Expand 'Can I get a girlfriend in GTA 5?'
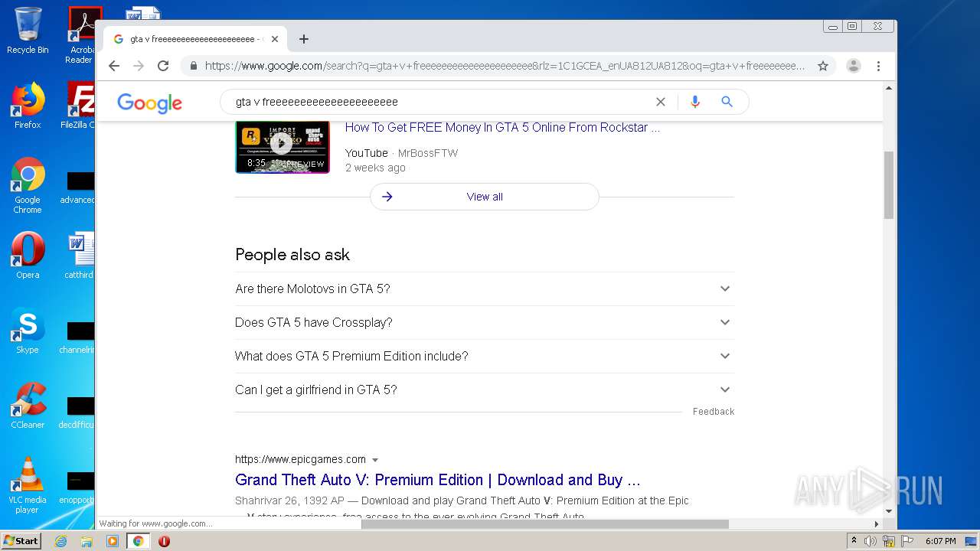Screen dimensions: 980x551 484,390
